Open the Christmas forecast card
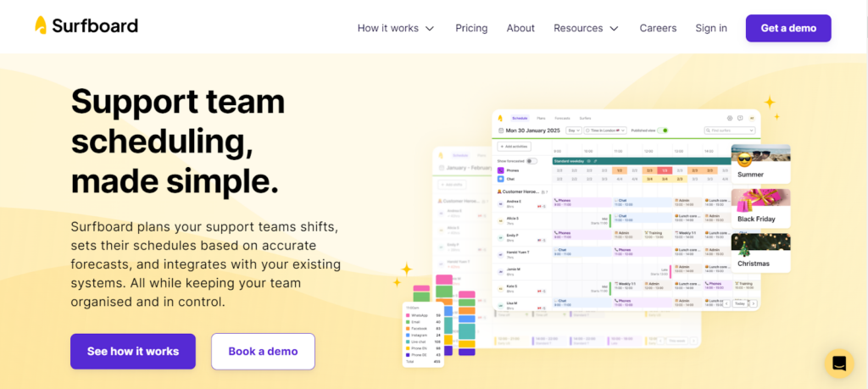Image resolution: width=868 pixels, height=389 pixels. 760,253
